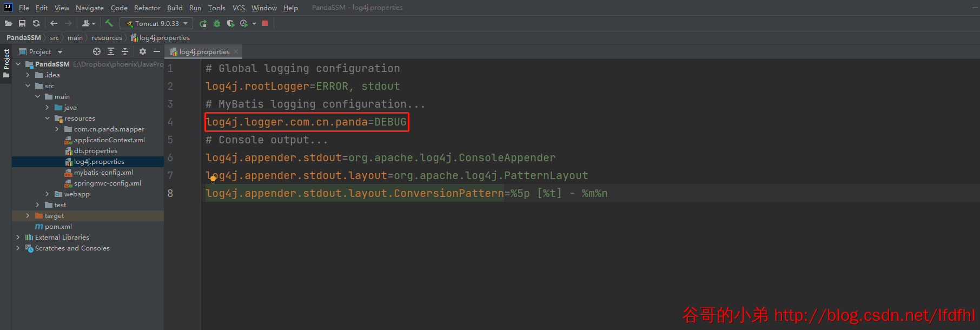Click the yellow intention bulb in the editor
The image size is (980, 330).
(x=213, y=180)
